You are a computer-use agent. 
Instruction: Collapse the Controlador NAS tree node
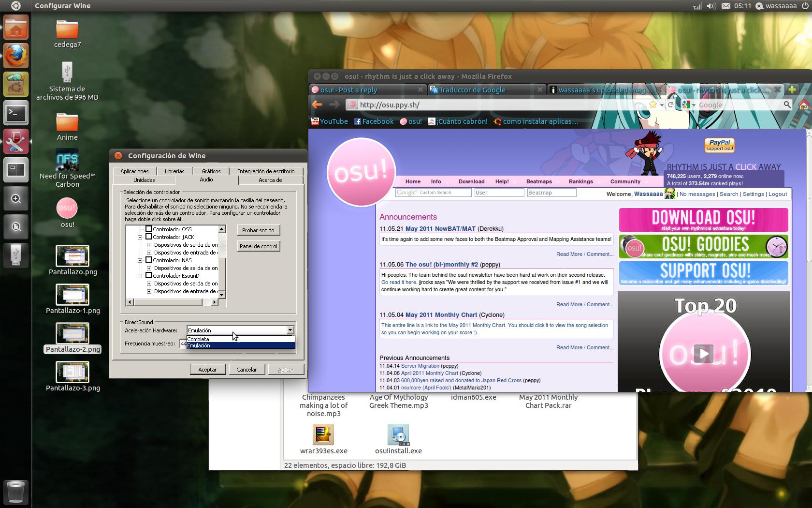[x=140, y=260]
